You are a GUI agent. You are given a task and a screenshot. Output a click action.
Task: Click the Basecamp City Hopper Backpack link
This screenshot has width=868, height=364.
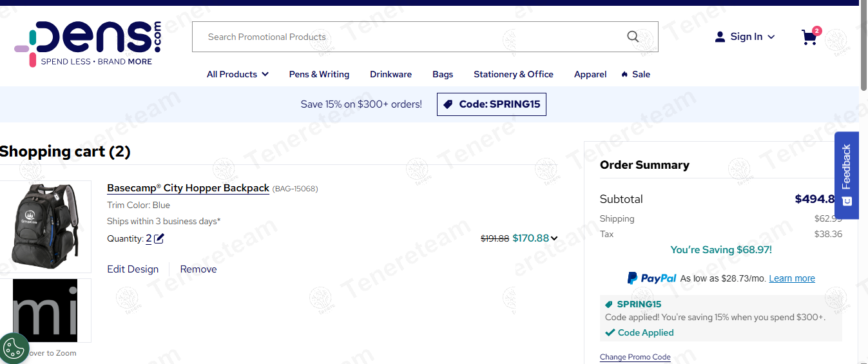point(188,188)
